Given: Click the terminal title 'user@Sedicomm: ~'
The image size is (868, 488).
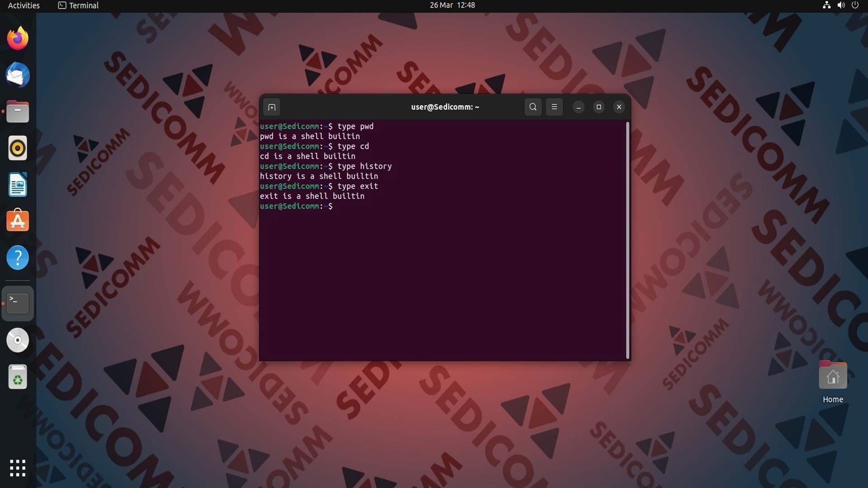Looking at the screenshot, I should pos(445,107).
